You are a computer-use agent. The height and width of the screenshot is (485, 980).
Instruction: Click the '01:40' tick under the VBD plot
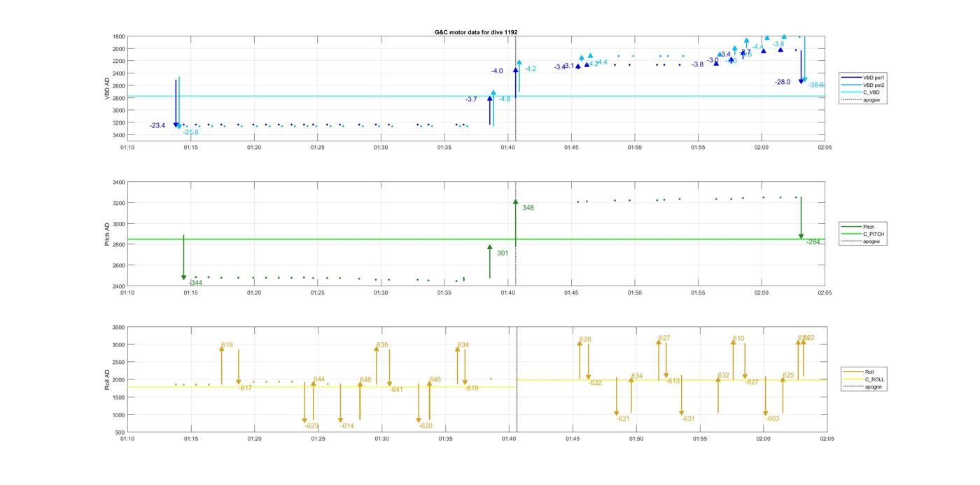coord(508,148)
